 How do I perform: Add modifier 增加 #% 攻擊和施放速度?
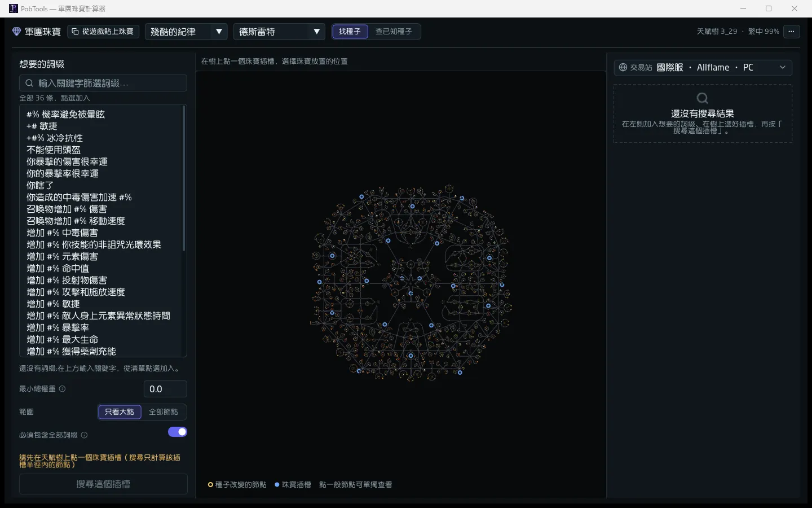101,292
